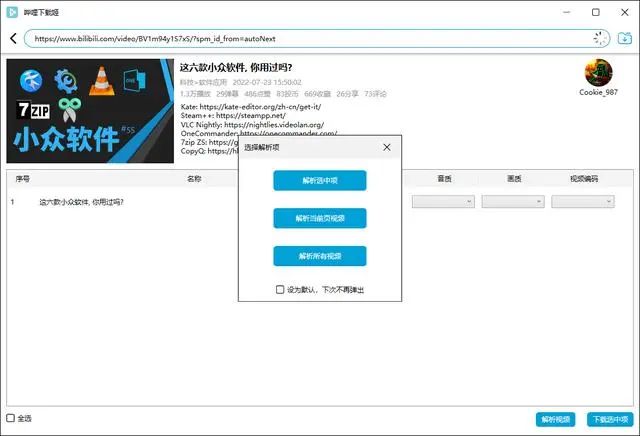Viewport: 640px width, 436px height.
Task: Click the bilibili URL input field
Action: [x=310, y=39]
